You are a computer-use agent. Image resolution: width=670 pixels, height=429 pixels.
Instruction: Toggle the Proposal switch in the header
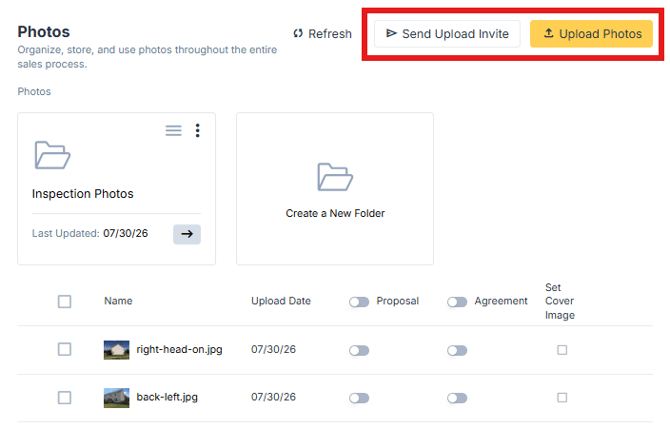tap(359, 302)
